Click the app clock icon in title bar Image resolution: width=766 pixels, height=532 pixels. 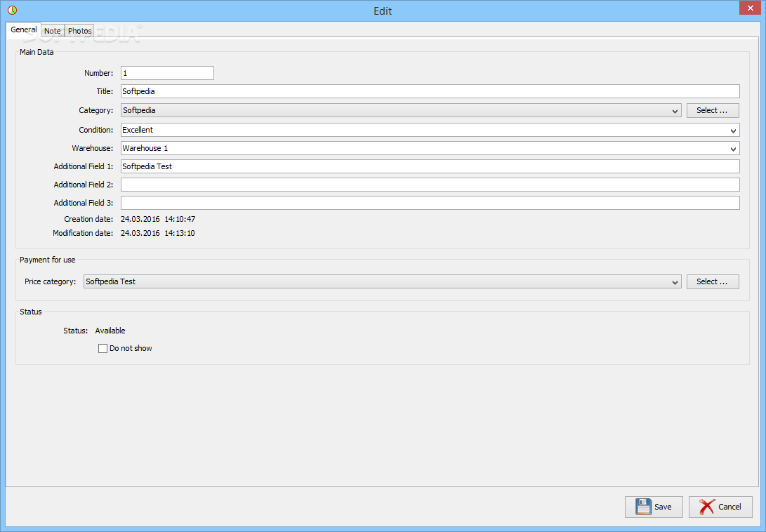point(12,11)
